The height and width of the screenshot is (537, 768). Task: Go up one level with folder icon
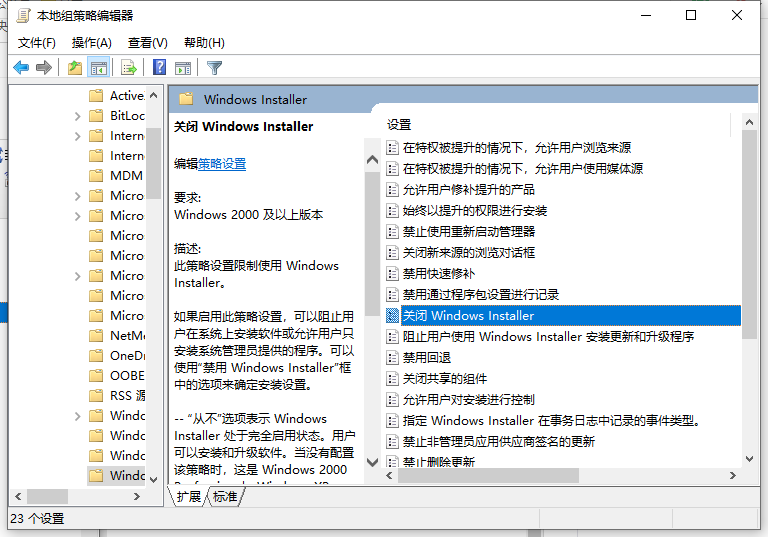(75, 68)
